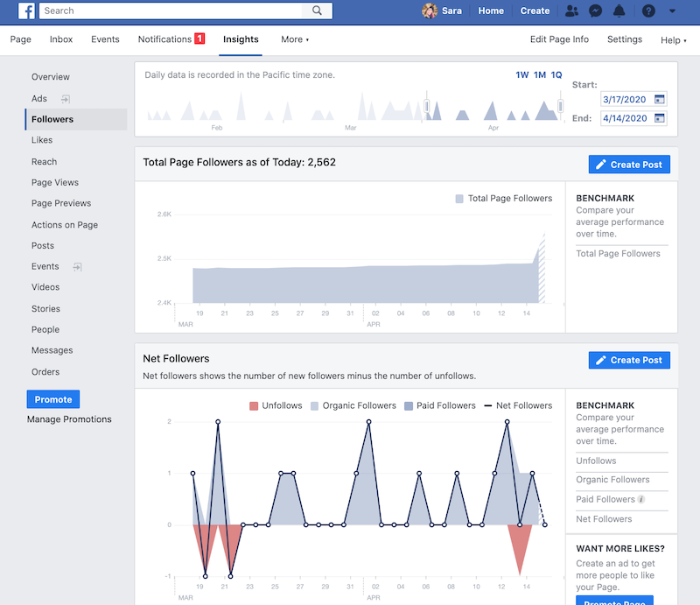Select the Insights tab
This screenshot has width=700, height=605.
coord(241,39)
